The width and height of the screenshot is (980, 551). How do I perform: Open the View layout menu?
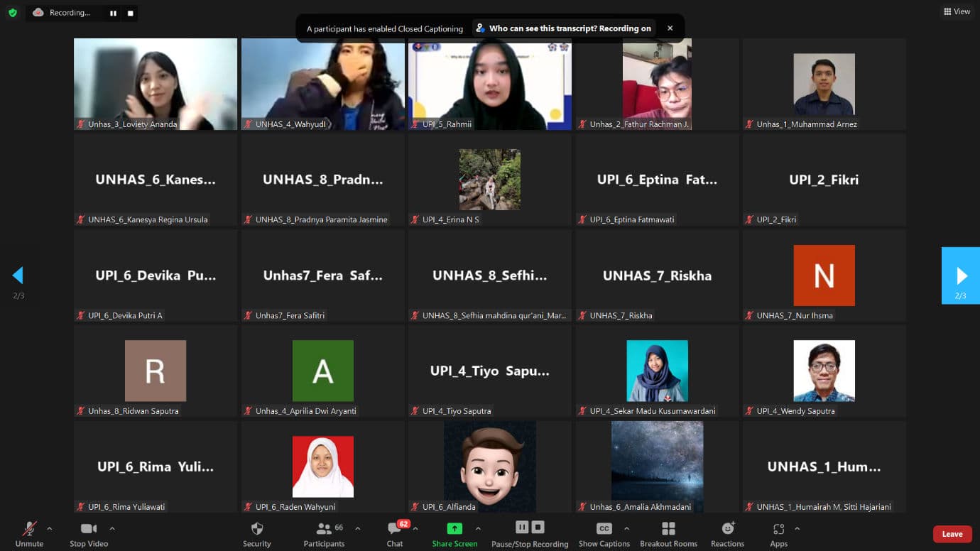point(957,11)
